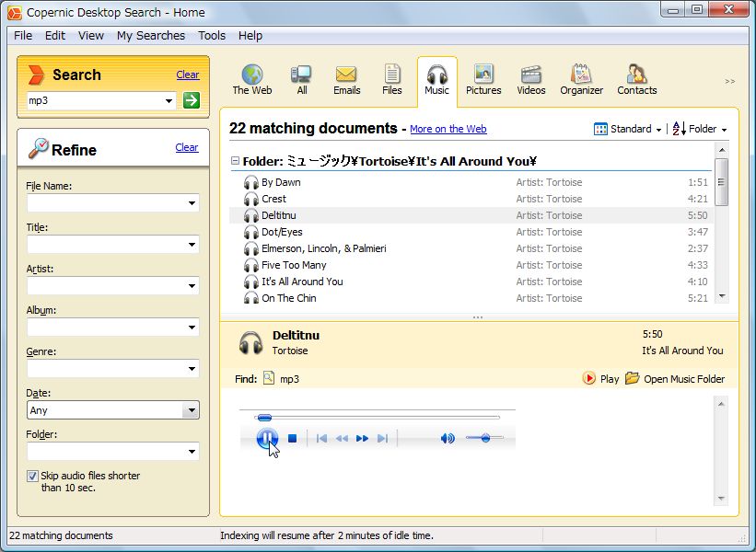The image size is (756, 552).
Task: Click the Play button text in preview bar
Action: (x=610, y=379)
